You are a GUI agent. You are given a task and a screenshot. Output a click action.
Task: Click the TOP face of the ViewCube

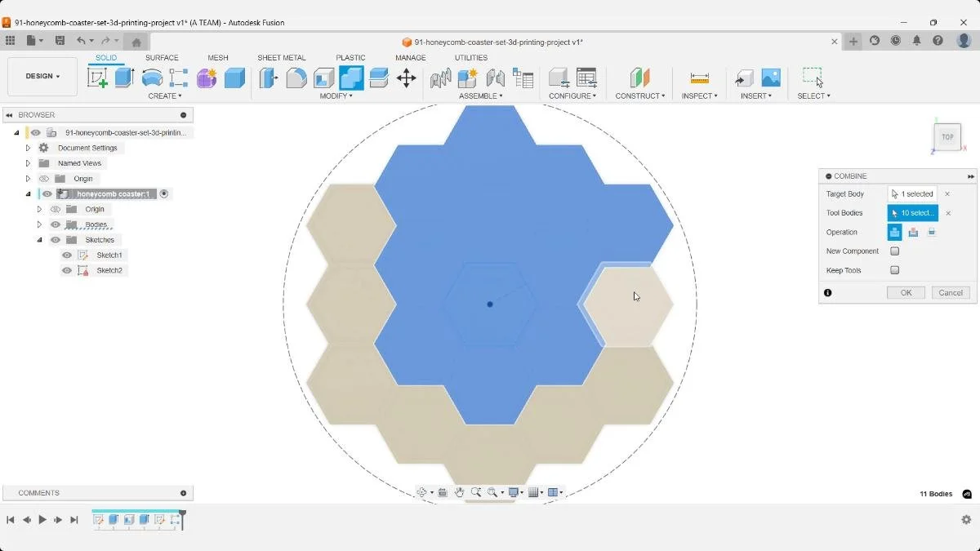point(947,137)
